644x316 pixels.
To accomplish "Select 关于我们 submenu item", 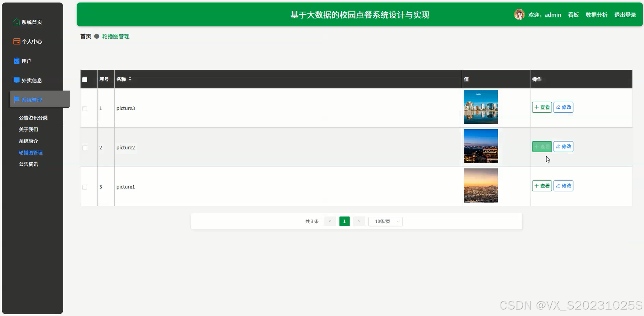I will 29,129.
